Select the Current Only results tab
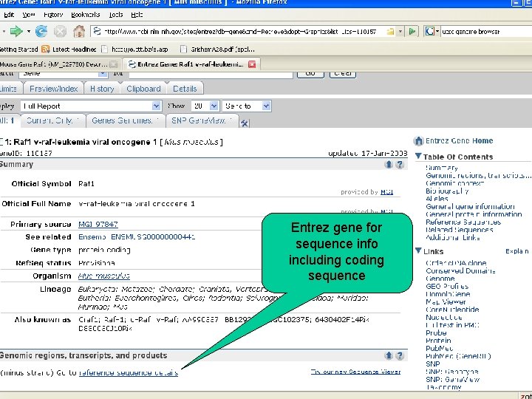The image size is (532, 399). (52, 120)
